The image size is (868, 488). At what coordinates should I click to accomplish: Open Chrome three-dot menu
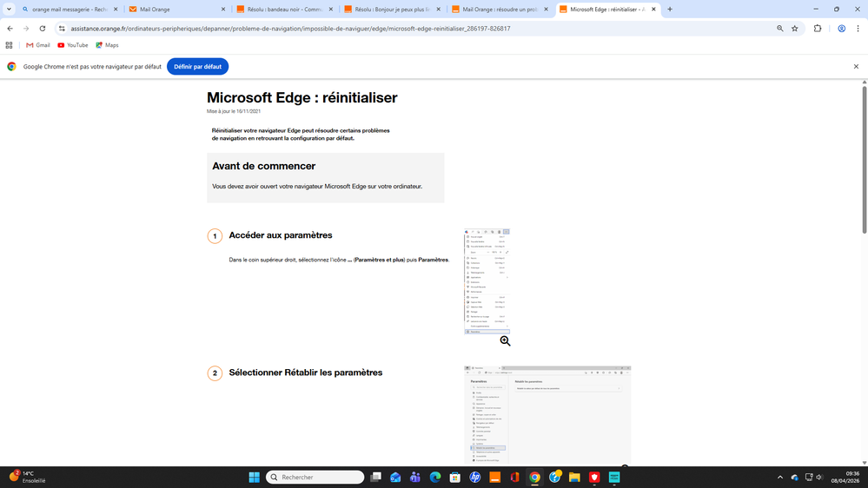(x=858, y=28)
